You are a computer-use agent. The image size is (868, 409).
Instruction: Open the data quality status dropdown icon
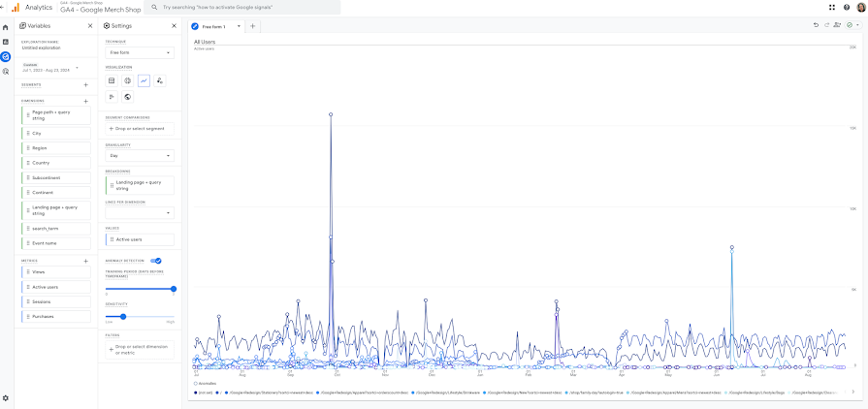click(852, 25)
